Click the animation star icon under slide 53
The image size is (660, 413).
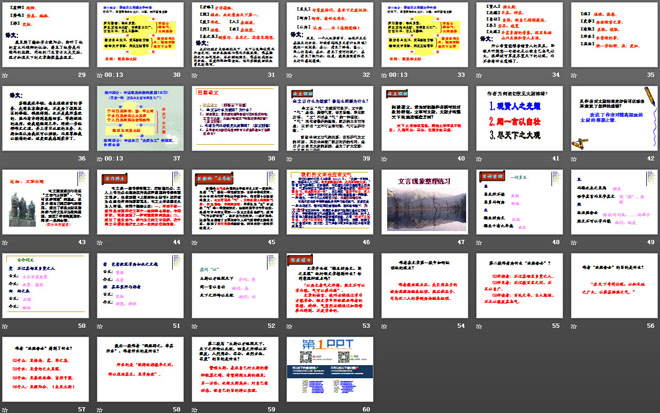coord(288,326)
